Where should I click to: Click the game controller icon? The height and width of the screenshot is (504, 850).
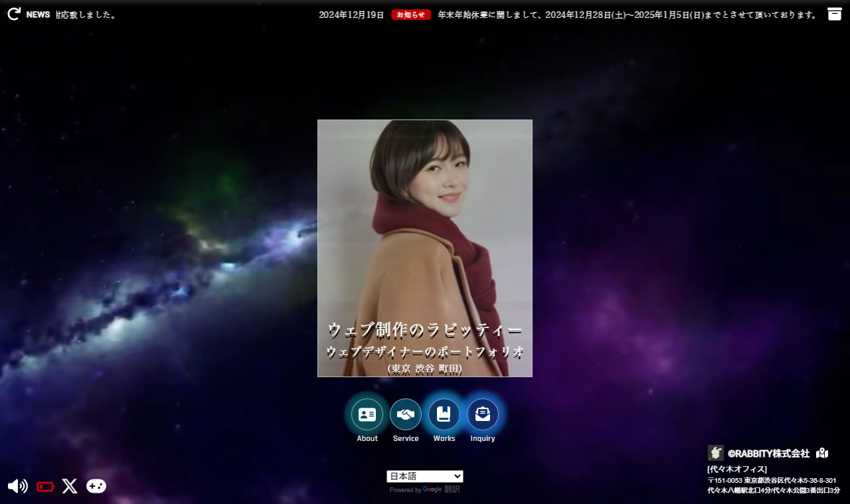tap(96, 486)
